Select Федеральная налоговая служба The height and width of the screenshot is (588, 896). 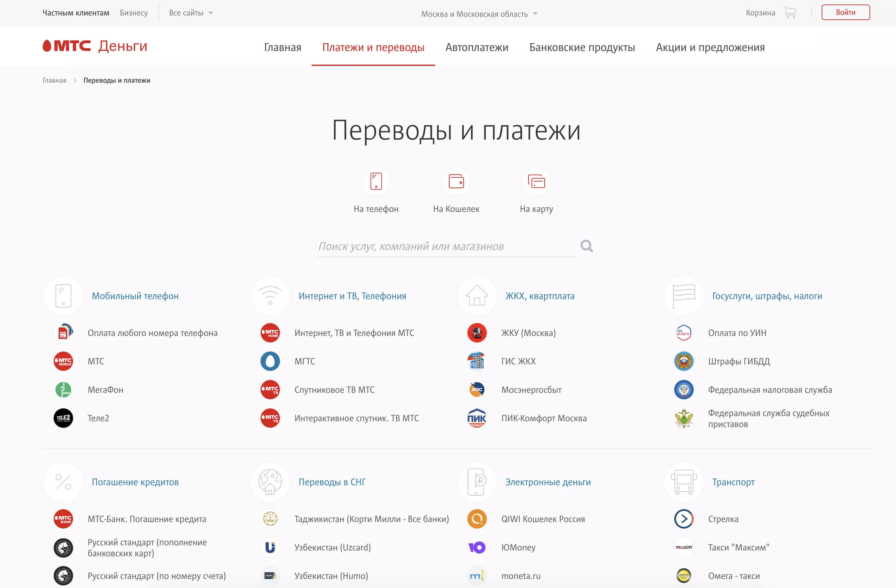[770, 390]
